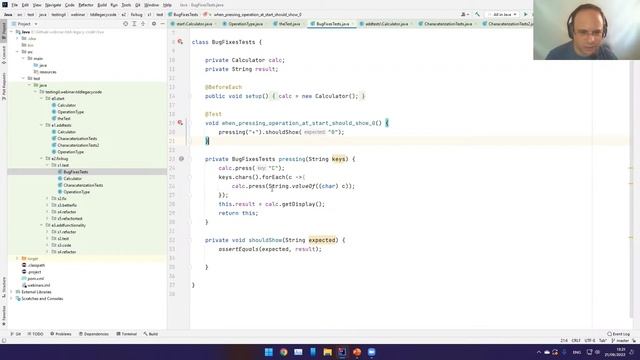Click the collapse all icon in Project panel header

[x=143, y=24]
